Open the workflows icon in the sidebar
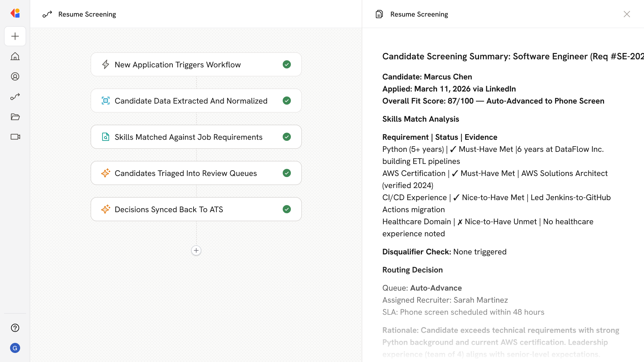 15,97
